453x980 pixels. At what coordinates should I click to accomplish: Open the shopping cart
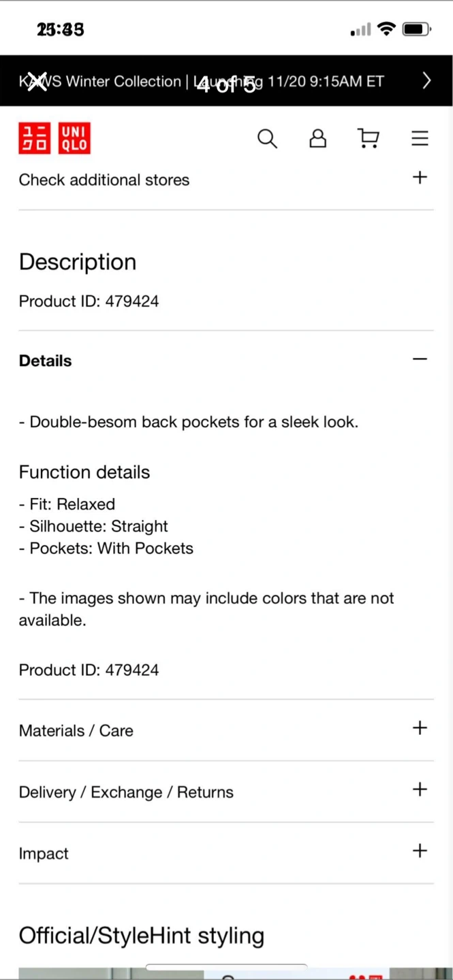(369, 139)
